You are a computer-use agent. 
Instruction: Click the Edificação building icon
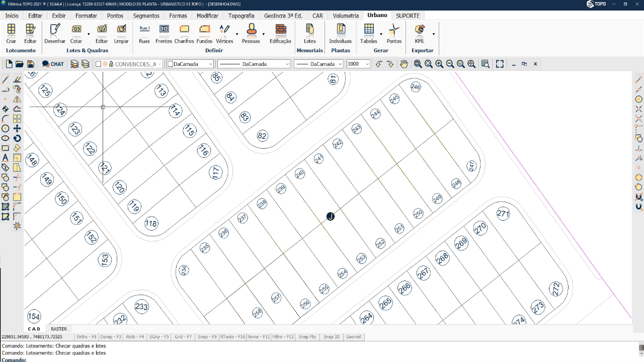pyautogui.click(x=280, y=33)
